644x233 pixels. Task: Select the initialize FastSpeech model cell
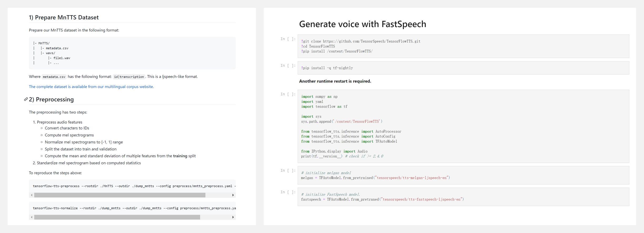tap(463, 197)
